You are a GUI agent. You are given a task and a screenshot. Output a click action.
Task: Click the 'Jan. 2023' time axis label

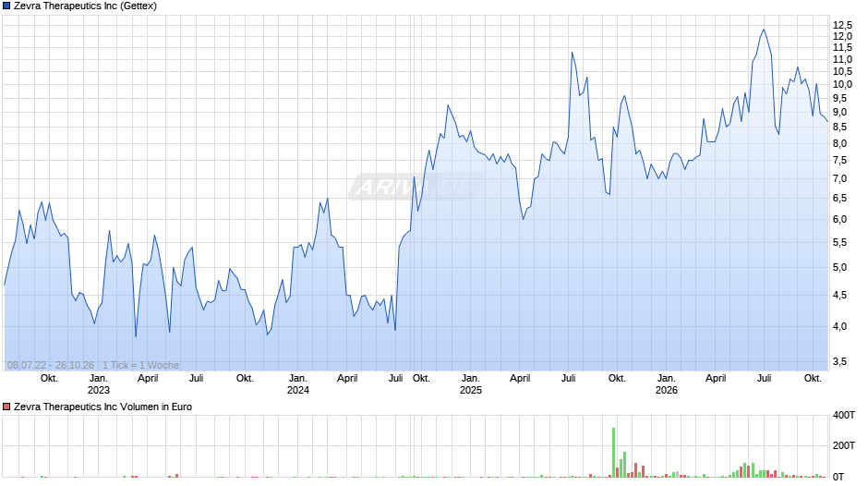pyautogui.click(x=99, y=383)
